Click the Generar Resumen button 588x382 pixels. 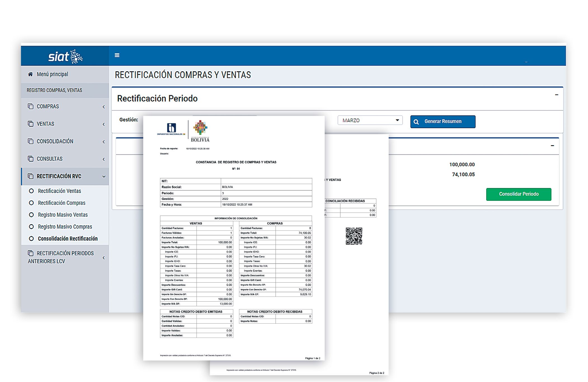point(443,122)
